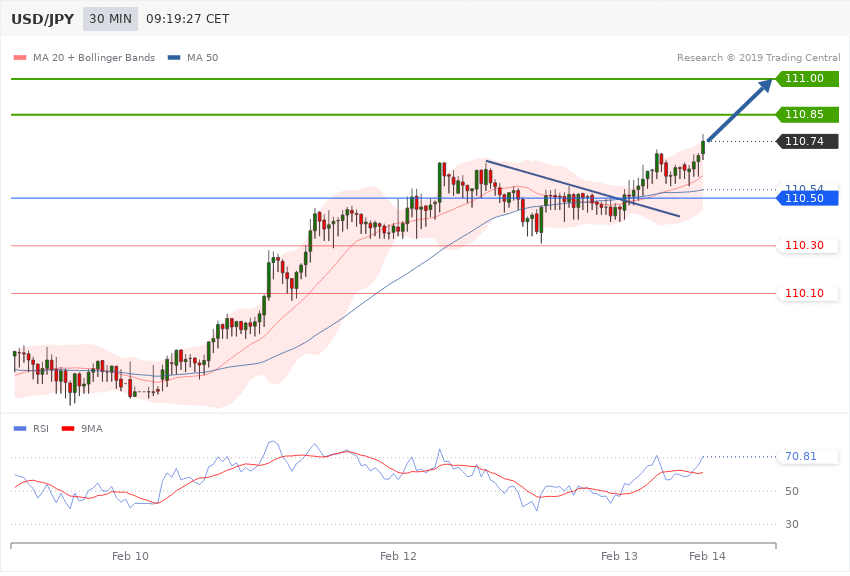The image size is (850, 576).
Task: Click the Feb 10 date axis label
Action: (130, 556)
